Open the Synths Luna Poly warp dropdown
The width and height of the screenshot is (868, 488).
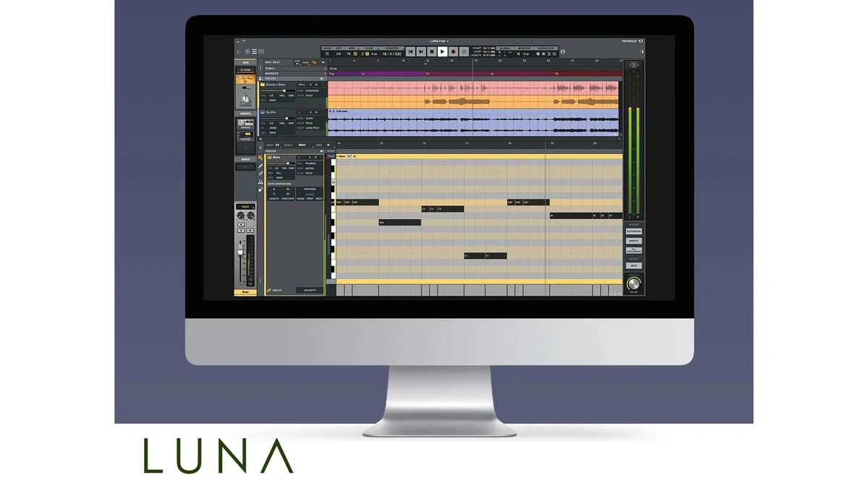pos(312,128)
